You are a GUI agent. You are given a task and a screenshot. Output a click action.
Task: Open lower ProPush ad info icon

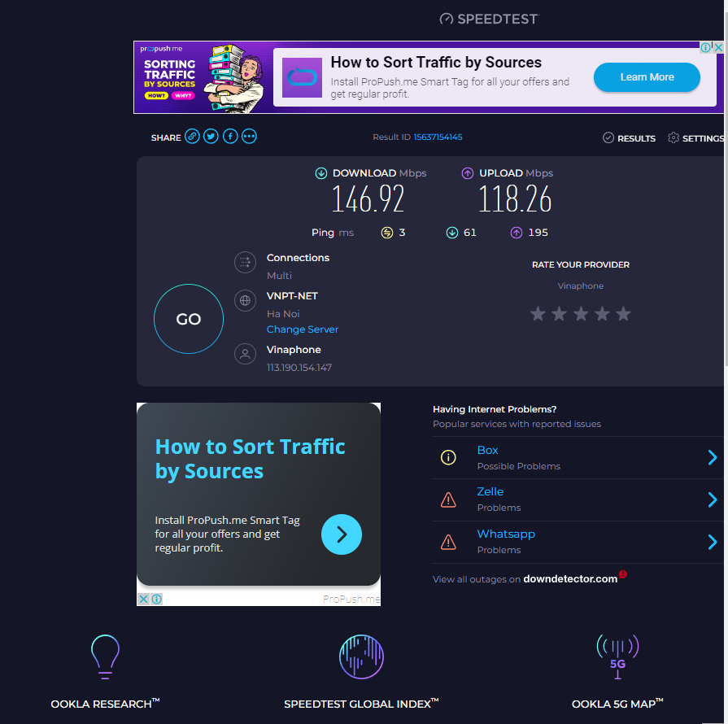pyautogui.click(x=157, y=599)
